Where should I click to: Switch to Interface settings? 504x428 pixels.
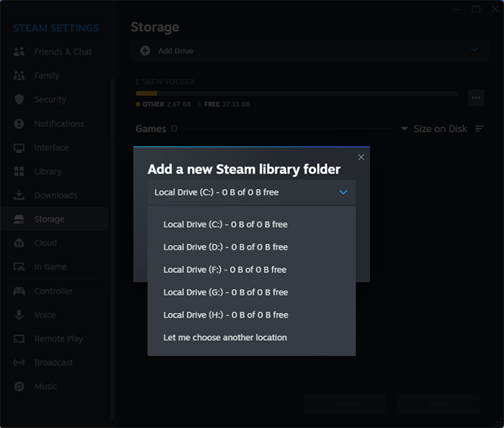coord(55,148)
